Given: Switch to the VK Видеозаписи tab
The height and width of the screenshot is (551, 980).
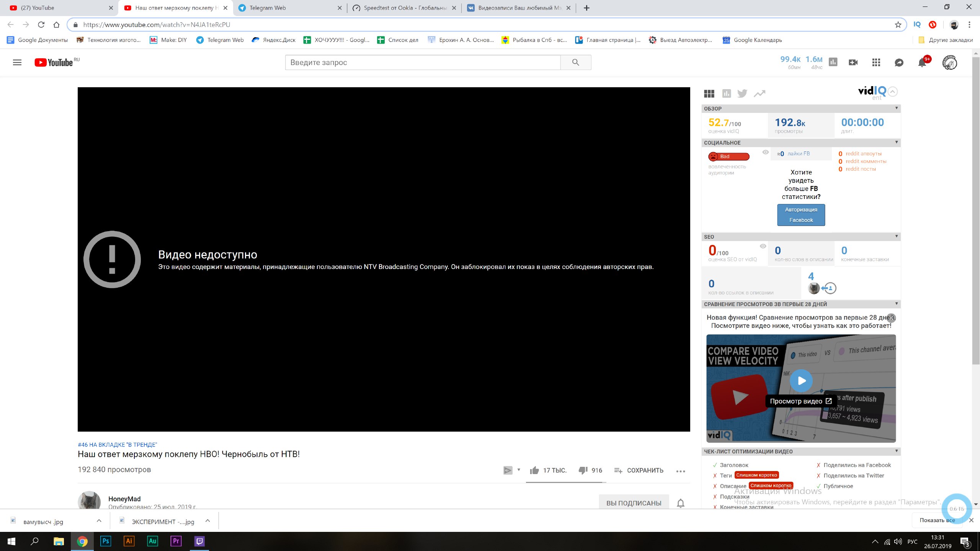Looking at the screenshot, I should [519, 8].
